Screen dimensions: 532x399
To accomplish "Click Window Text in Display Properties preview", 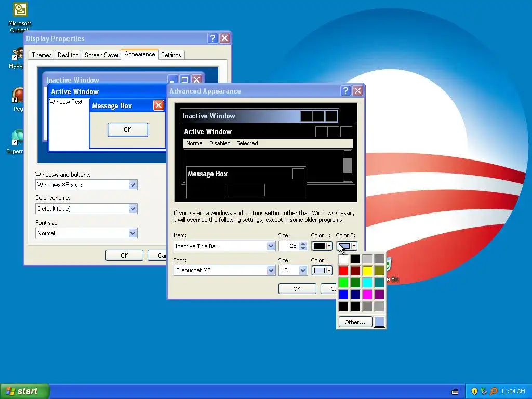I will point(66,102).
